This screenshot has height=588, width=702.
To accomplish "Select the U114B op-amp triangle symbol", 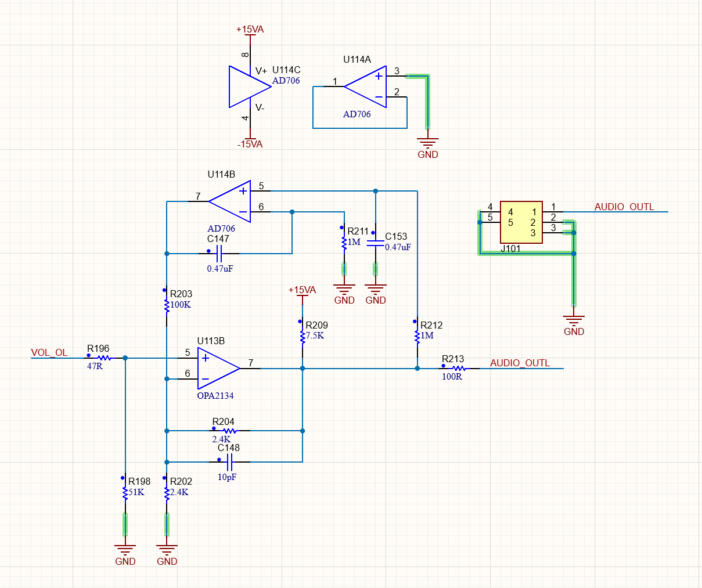I will coord(230,201).
